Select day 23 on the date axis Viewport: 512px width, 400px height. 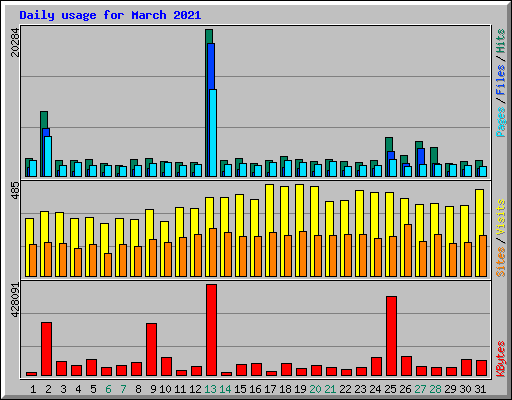360,389
